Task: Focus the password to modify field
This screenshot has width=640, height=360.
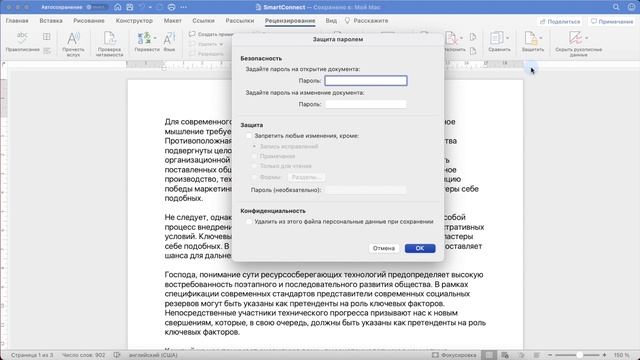Action: point(366,104)
